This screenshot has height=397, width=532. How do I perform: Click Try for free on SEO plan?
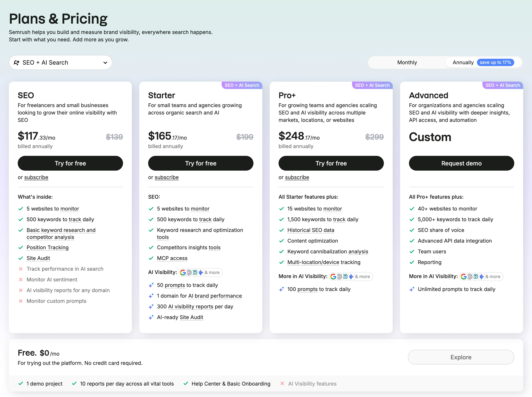(70, 163)
